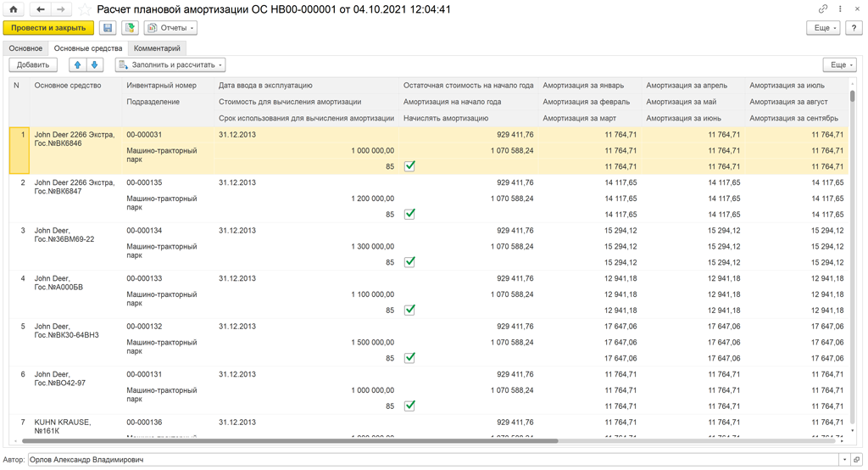
Task: Open the Автор field dropdown arrow
Action: pos(844,460)
